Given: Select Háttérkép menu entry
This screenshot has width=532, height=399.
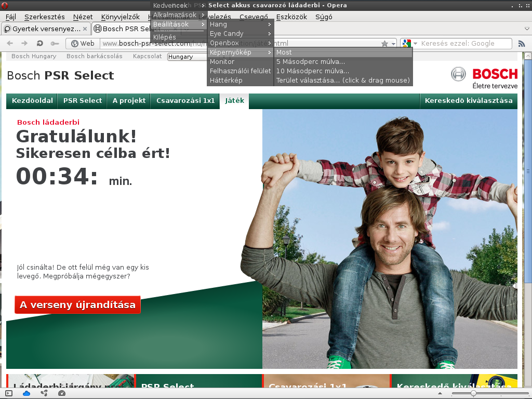Looking at the screenshot, I should 240,81.
